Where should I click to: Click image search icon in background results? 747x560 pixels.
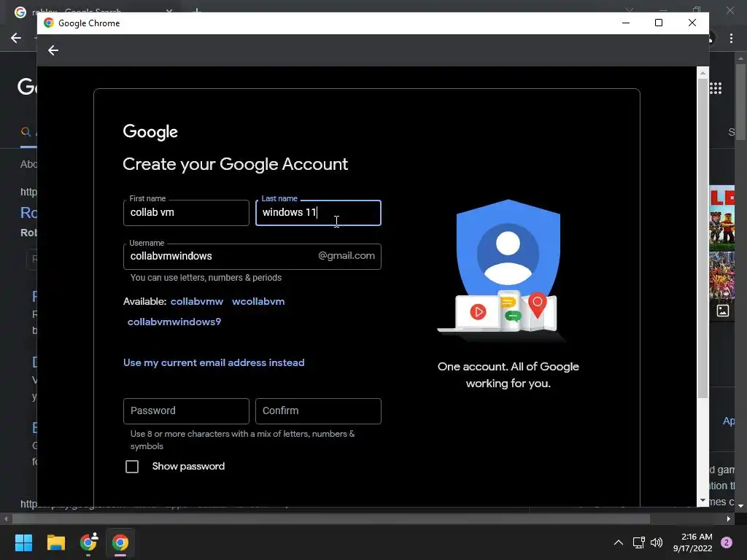tap(723, 311)
